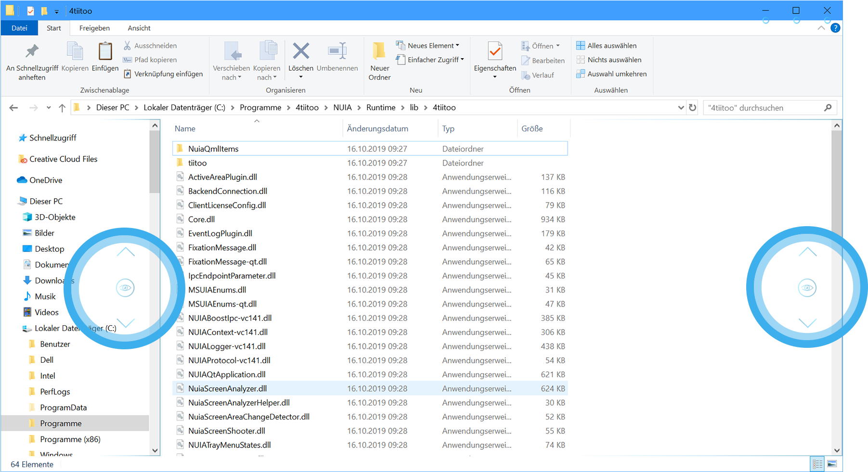Click NUIA in the breadcrumb path
The height and width of the screenshot is (472, 868).
tap(342, 107)
